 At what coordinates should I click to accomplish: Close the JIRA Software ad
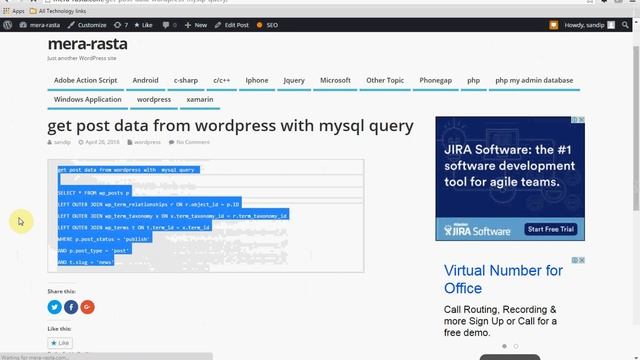pyautogui.click(x=582, y=120)
